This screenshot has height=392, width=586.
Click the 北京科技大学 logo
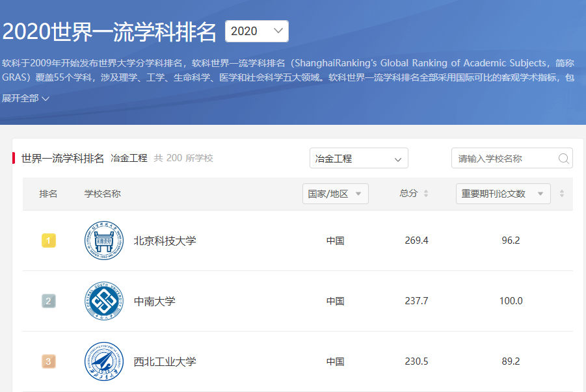click(104, 241)
